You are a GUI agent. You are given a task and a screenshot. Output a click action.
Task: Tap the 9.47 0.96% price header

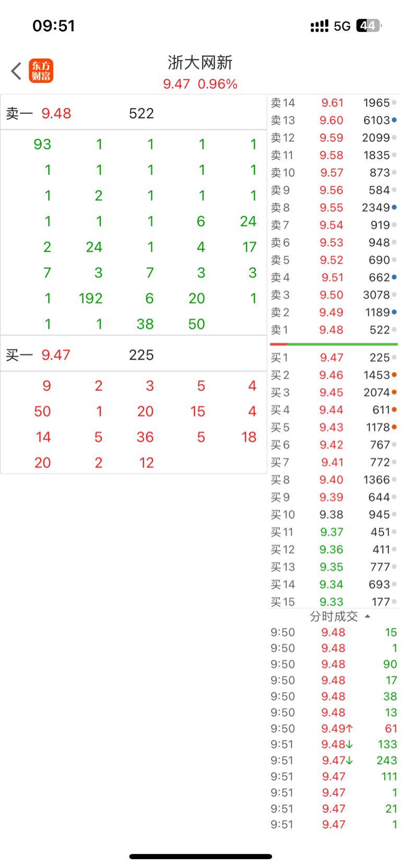click(x=200, y=84)
